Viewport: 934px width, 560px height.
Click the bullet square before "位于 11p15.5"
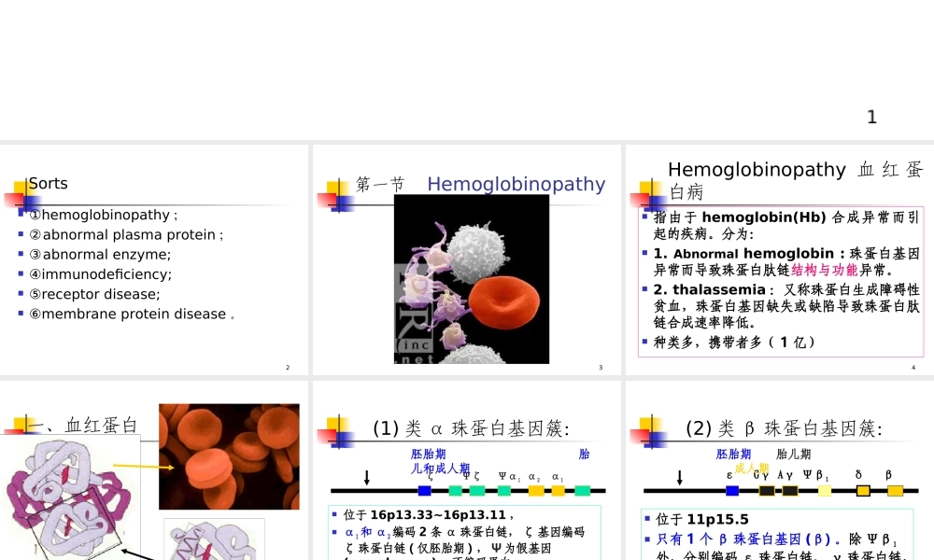click(646, 519)
